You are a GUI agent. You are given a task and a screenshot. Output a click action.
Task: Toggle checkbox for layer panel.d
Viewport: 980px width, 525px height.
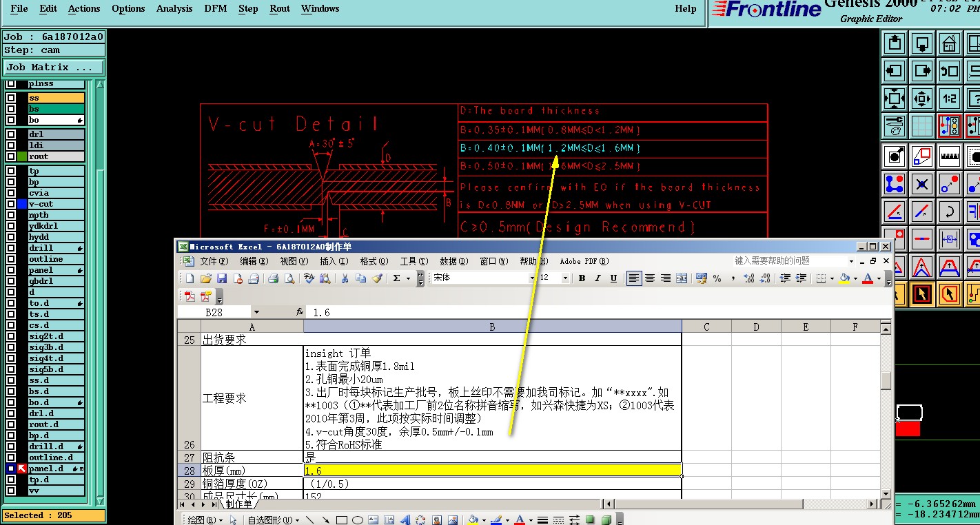[11, 469]
